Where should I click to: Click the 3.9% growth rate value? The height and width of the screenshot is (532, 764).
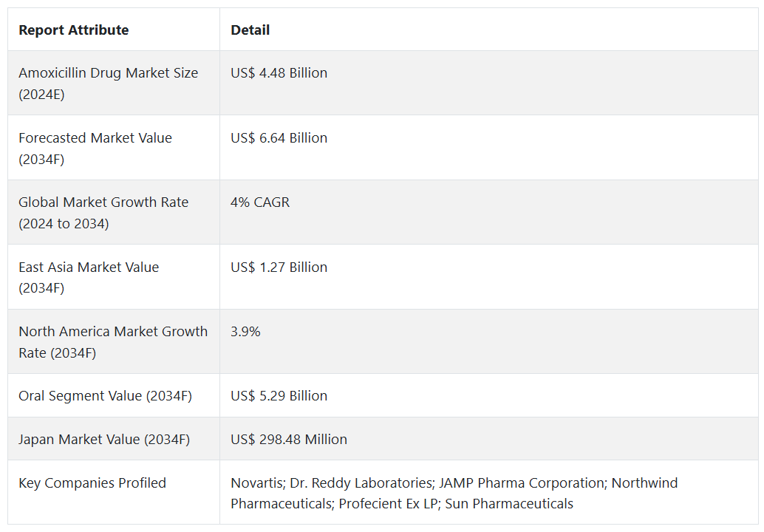coord(245,332)
